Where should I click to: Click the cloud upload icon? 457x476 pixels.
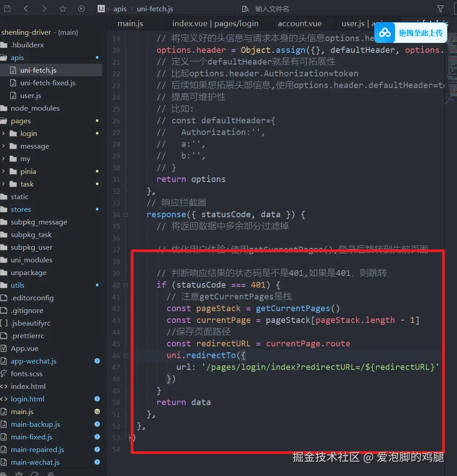pos(385,33)
